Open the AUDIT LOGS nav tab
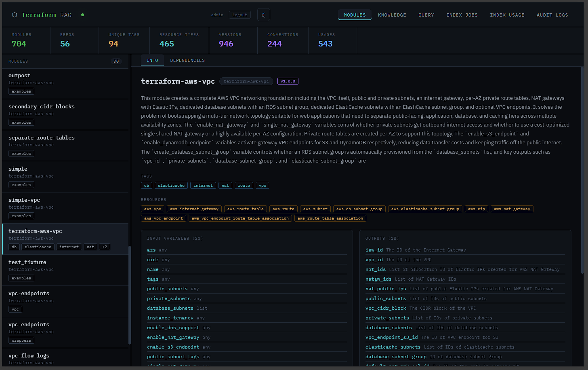 [552, 15]
